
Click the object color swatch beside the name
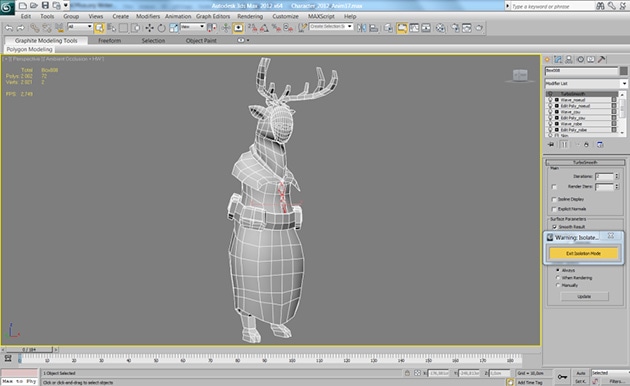(624, 71)
